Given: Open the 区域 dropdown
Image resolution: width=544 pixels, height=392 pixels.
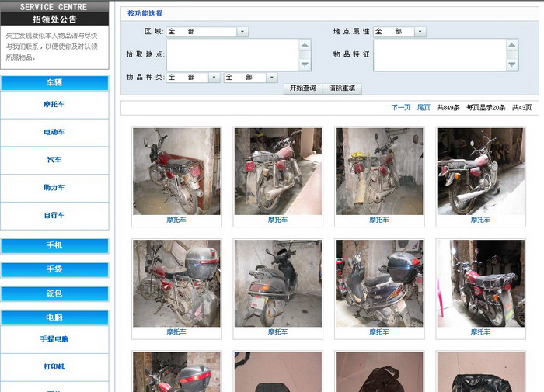Looking at the screenshot, I should (207, 32).
